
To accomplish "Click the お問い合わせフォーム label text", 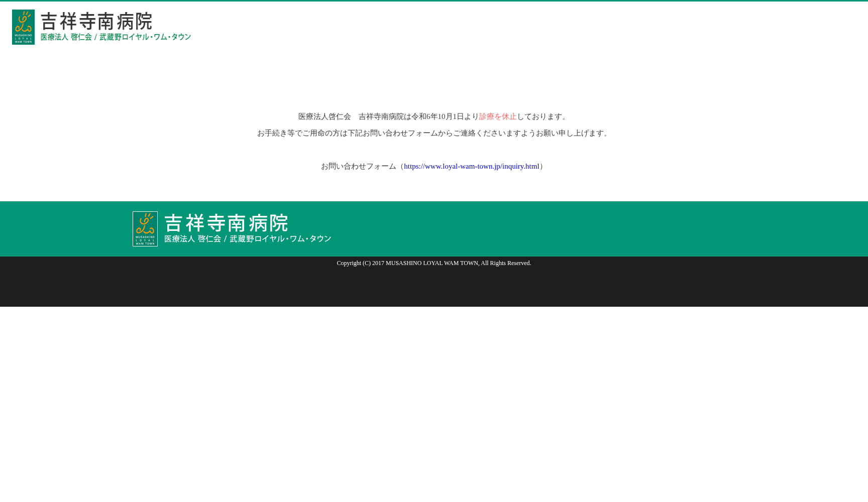I will pyautogui.click(x=359, y=166).
